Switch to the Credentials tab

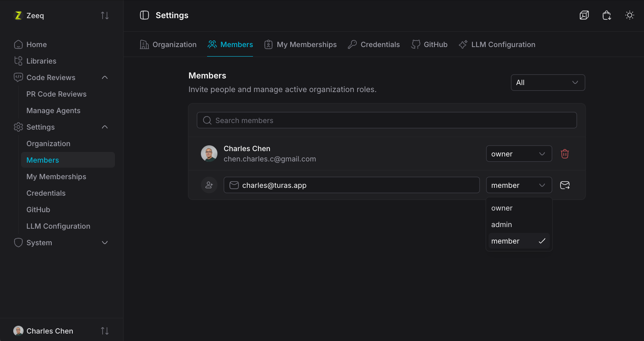click(x=374, y=45)
